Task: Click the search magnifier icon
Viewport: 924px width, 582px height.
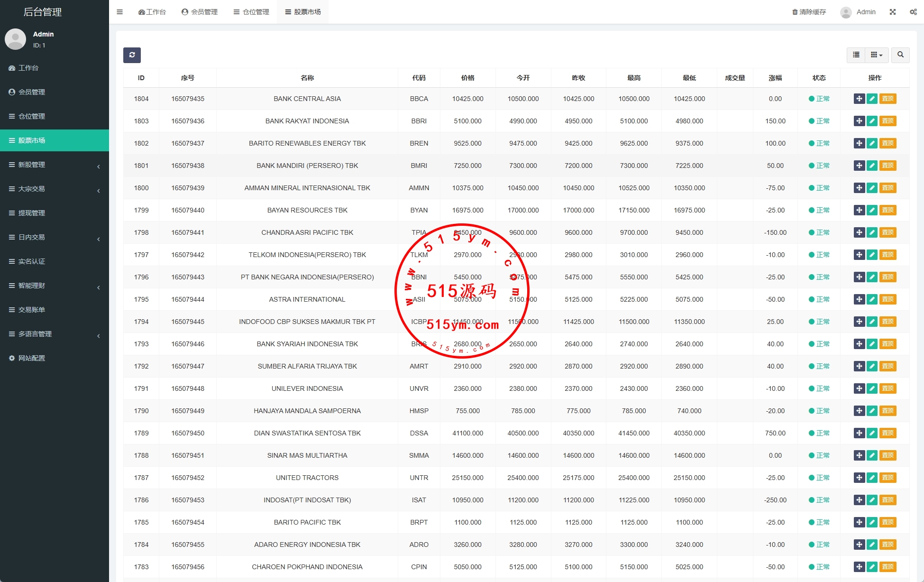Action: click(x=900, y=55)
